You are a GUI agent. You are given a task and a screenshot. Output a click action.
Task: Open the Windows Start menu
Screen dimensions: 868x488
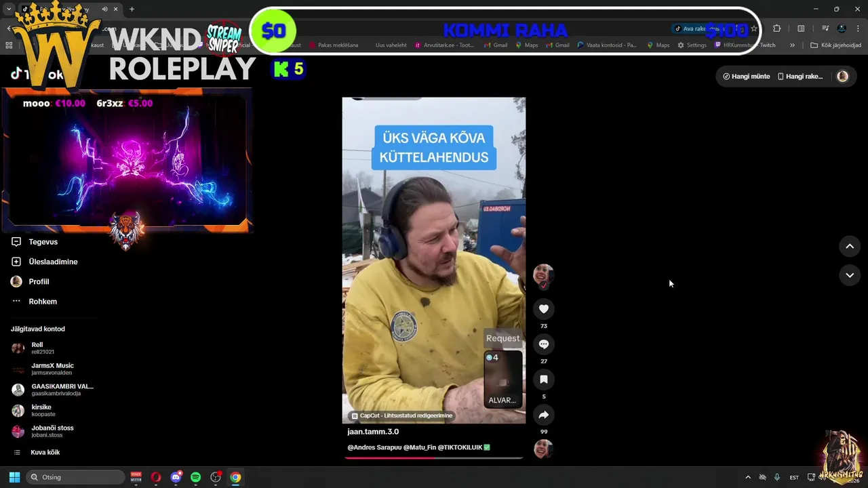pyautogui.click(x=14, y=477)
